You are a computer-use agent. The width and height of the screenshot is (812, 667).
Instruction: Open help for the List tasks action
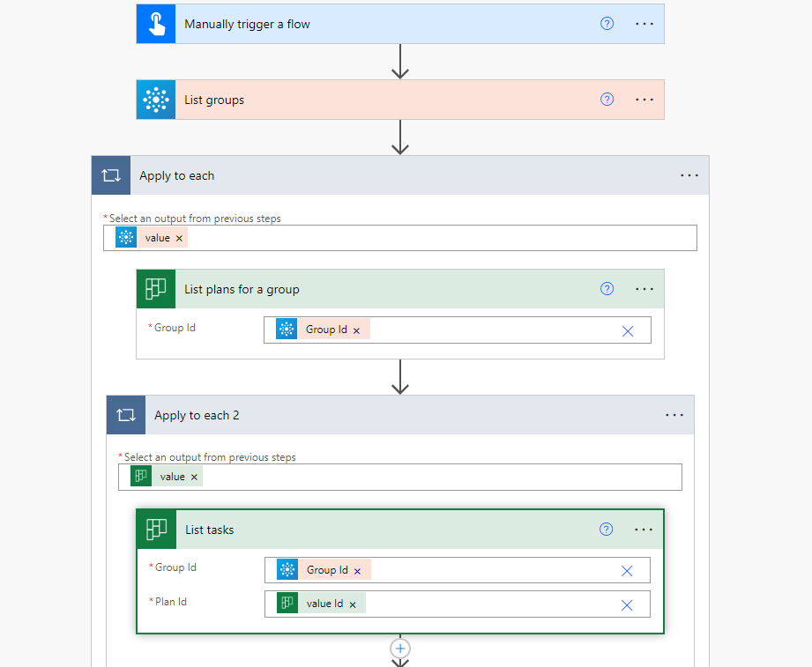(x=606, y=530)
